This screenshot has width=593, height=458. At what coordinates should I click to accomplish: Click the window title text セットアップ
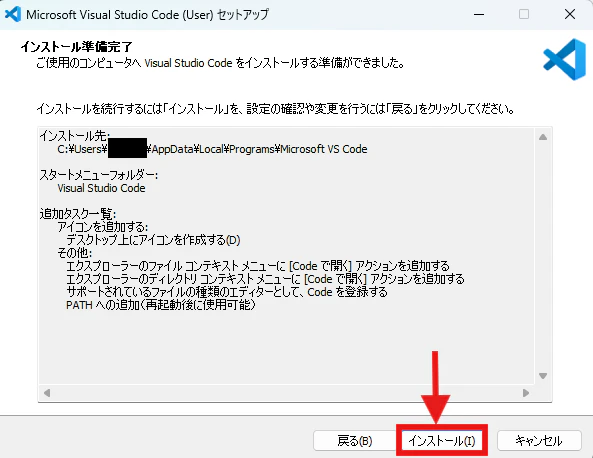(x=243, y=14)
